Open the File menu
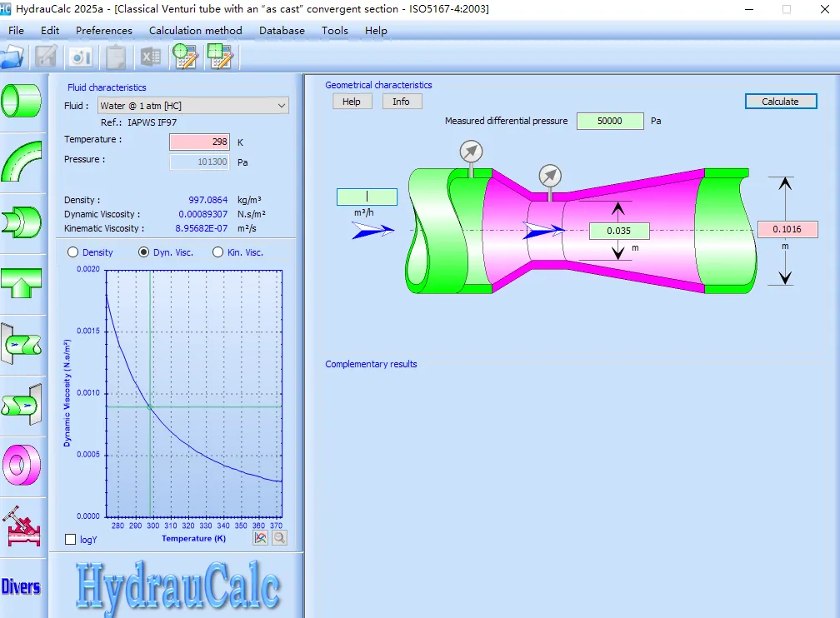 click(16, 31)
